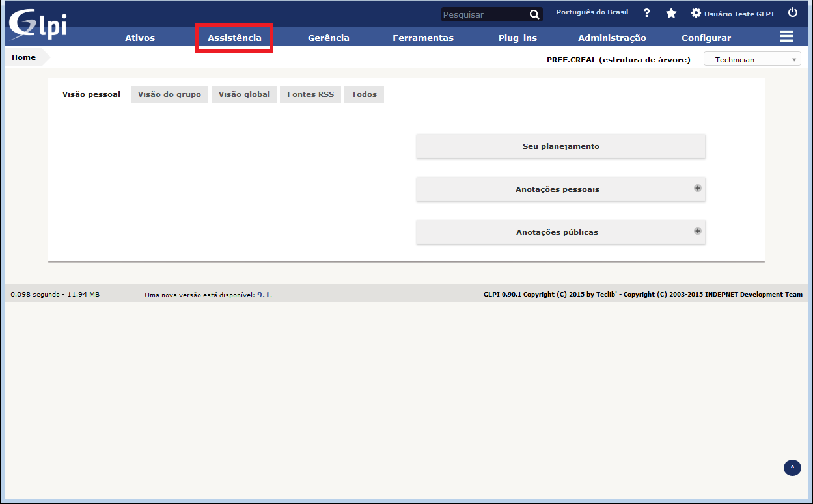
Task: Click the new version 9.1 link
Action: [x=264, y=295]
